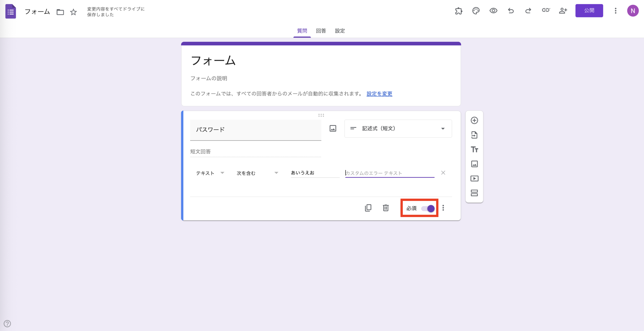Click the カスタムのエラーテキスト input field
This screenshot has width=644, height=331.
tap(389, 173)
